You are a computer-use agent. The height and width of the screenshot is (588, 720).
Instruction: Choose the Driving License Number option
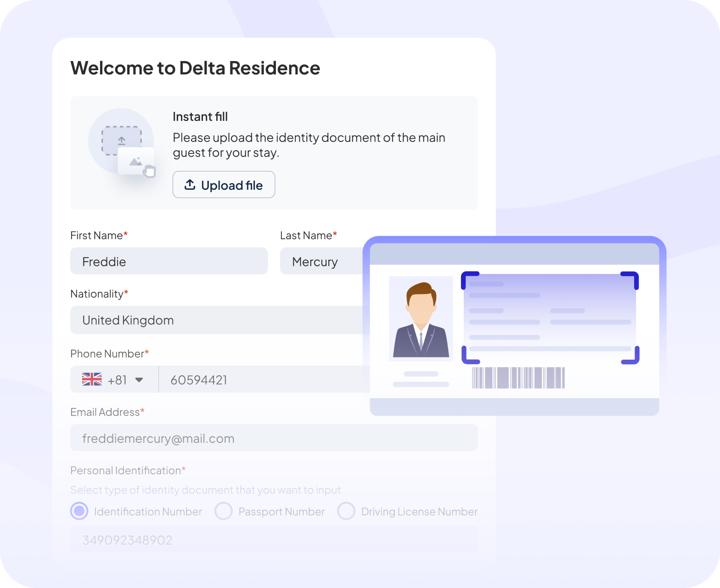coord(346,511)
